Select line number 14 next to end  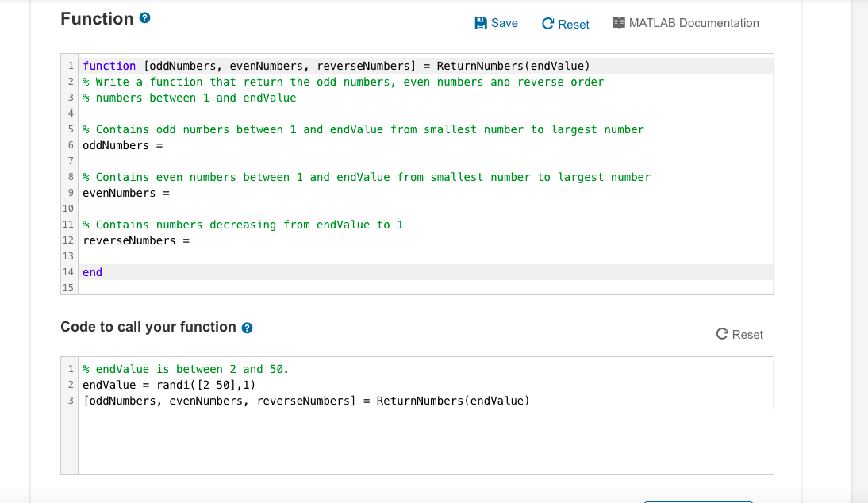click(68, 272)
